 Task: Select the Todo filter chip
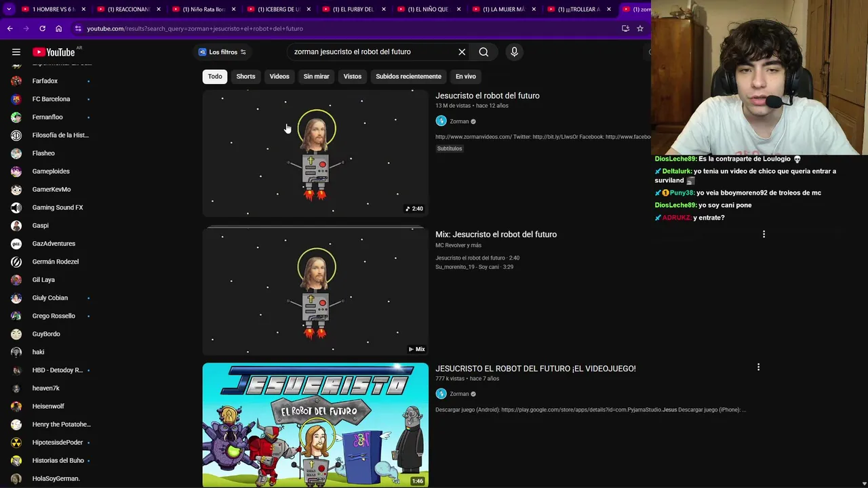pyautogui.click(x=215, y=77)
